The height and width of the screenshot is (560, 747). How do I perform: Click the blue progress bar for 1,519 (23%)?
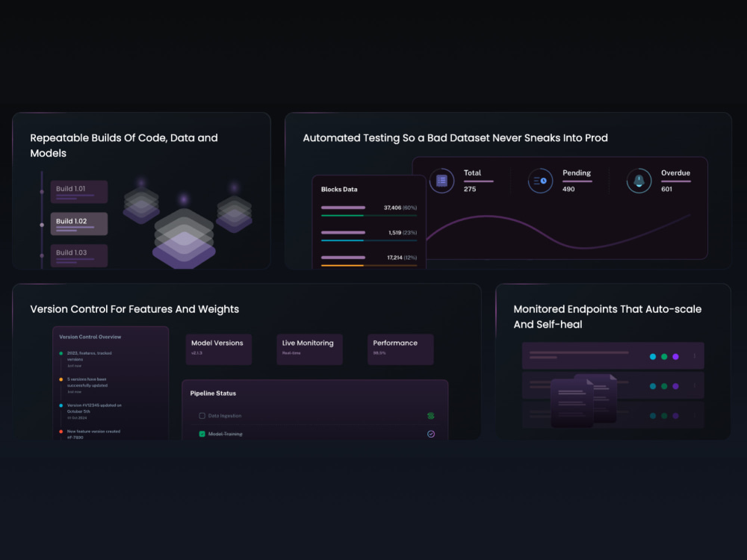point(369,240)
